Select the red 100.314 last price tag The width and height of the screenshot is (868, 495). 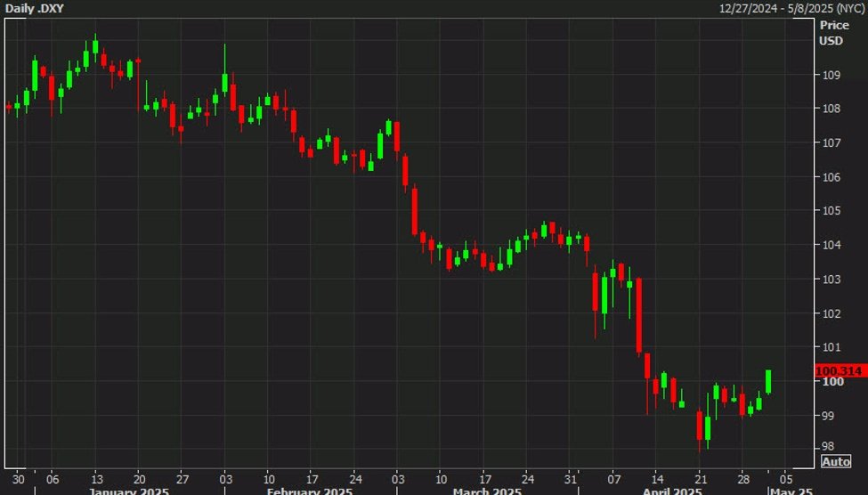(x=840, y=369)
